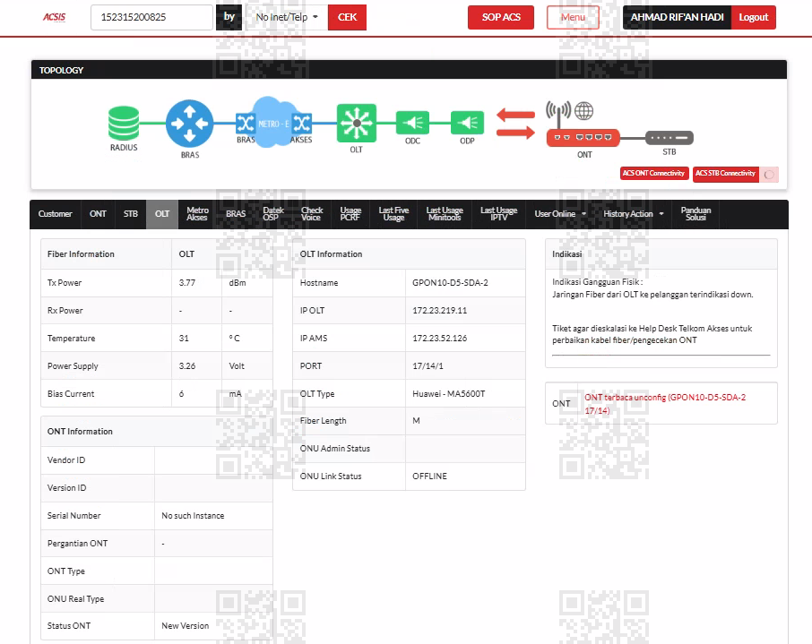Open the Last Five Usage tab
Screen dimensions: 812x644
393,214
